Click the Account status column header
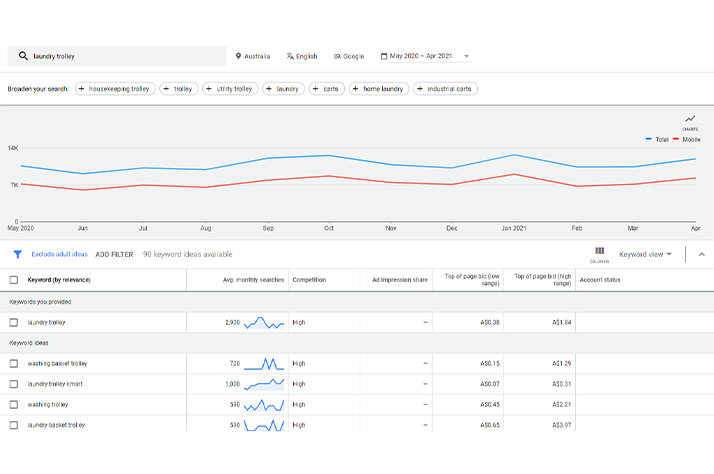This screenshot has height=474, width=714. pos(600,280)
